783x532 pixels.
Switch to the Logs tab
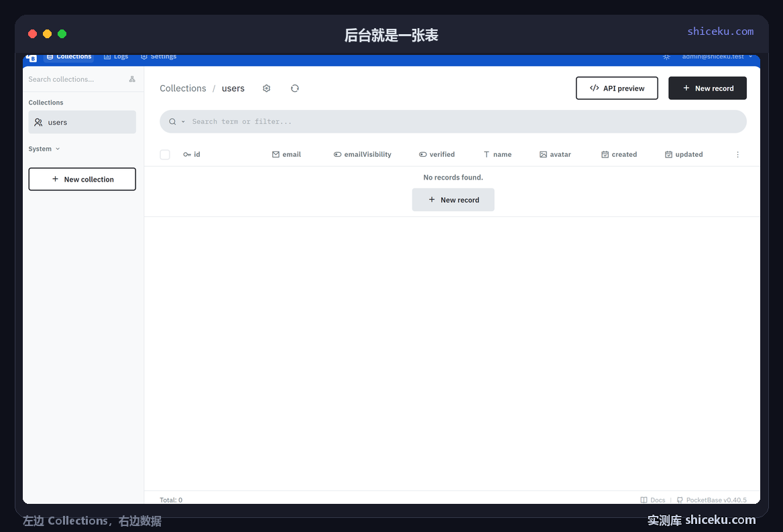[x=116, y=57]
